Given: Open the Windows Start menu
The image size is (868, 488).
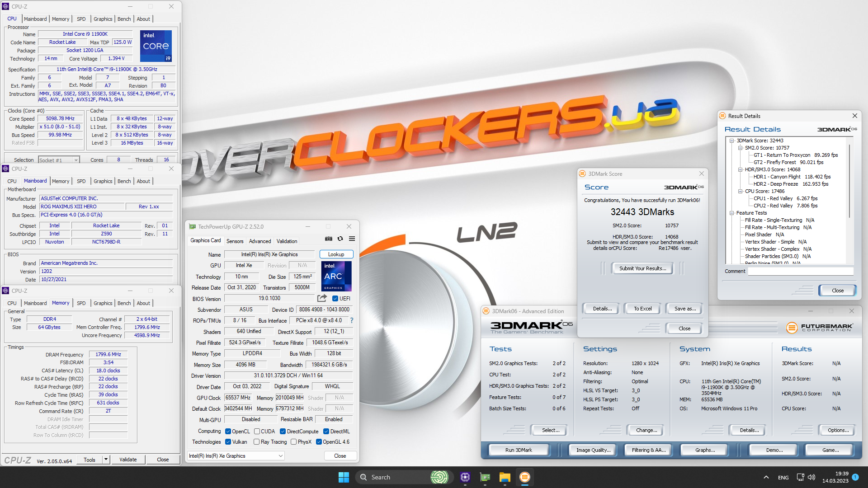Looking at the screenshot, I should tap(344, 477).
